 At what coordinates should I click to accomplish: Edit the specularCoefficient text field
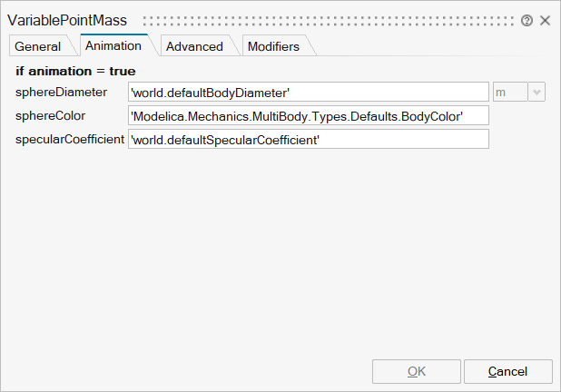coord(309,139)
